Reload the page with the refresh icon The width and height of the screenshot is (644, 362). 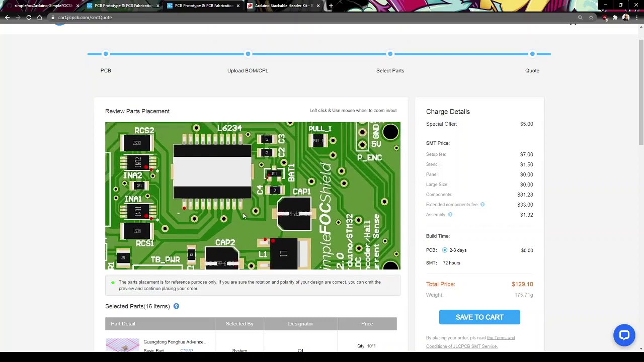tap(29, 18)
